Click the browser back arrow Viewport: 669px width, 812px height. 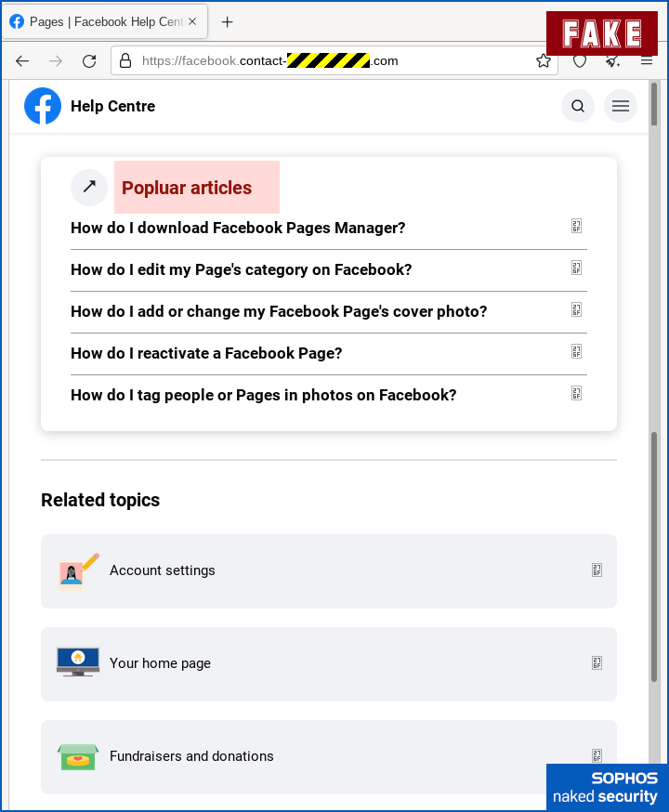coord(22,61)
